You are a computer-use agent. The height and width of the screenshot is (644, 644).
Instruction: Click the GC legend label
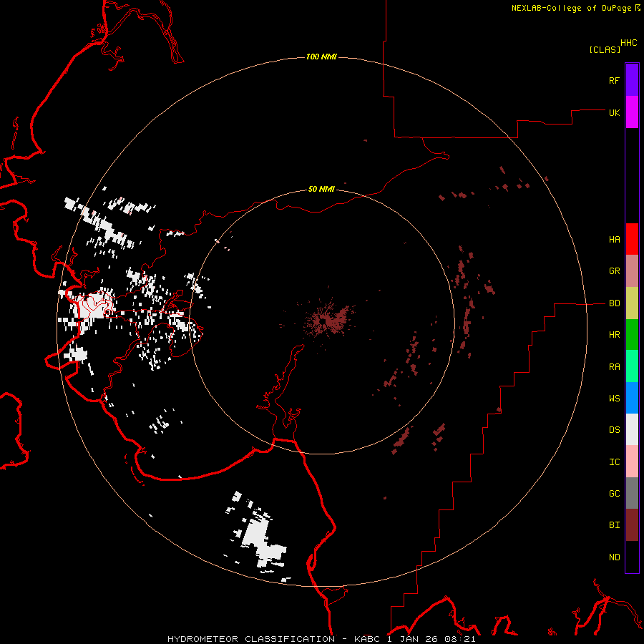click(x=614, y=494)
